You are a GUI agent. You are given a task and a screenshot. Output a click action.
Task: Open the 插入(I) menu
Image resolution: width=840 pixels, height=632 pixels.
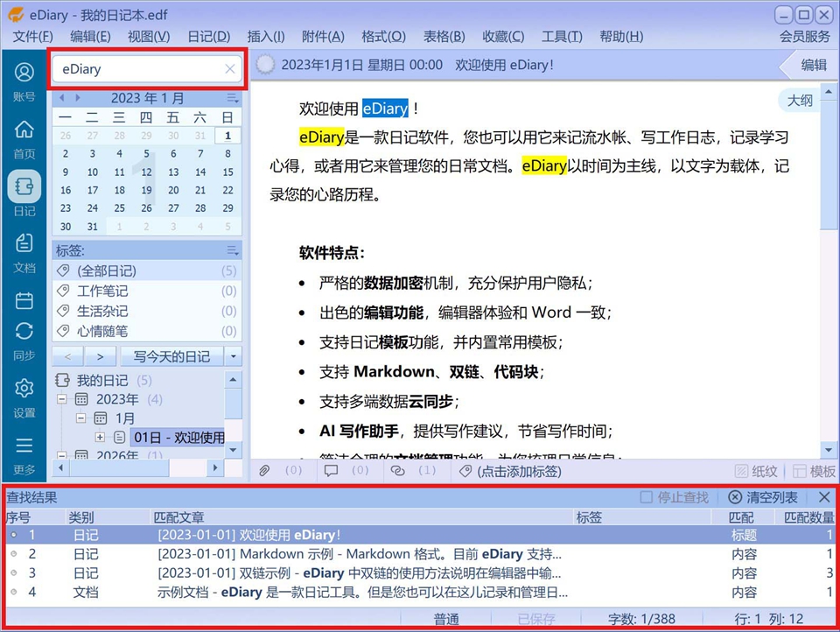coord(266,37)
